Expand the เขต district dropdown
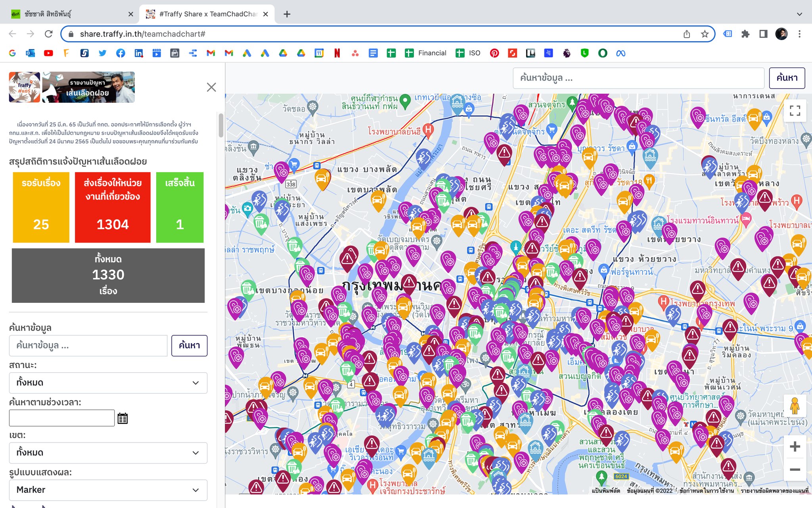Screen dimensions: 812x508 pos(108,452)
